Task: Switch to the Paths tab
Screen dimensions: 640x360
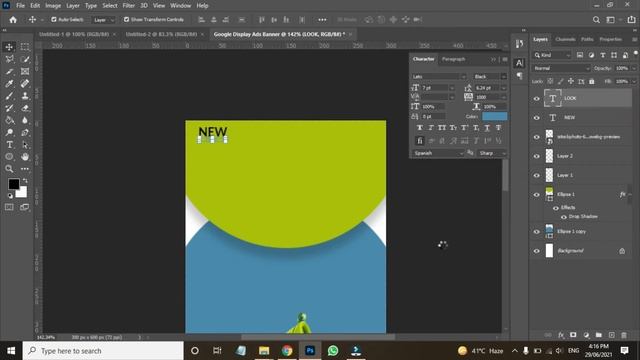Action: 587,39
